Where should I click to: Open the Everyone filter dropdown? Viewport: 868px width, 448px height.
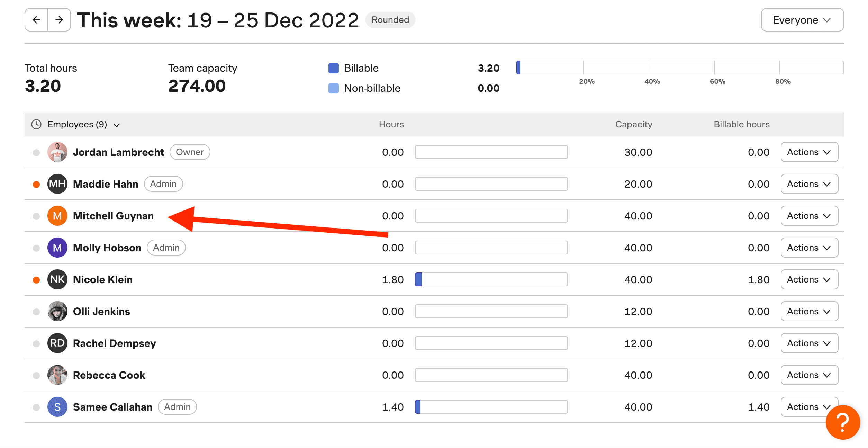pos(802,20)
